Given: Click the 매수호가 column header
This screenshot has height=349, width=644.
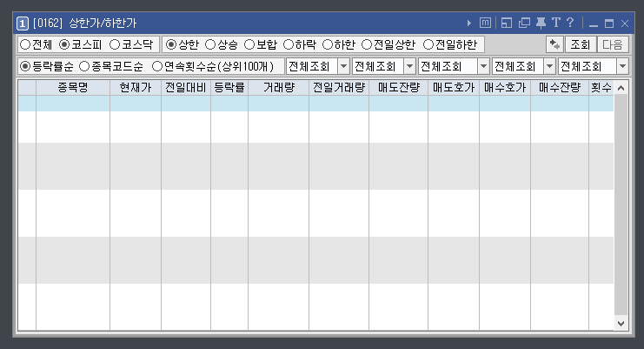Looking at the screenshot, I should coord(505,88).
